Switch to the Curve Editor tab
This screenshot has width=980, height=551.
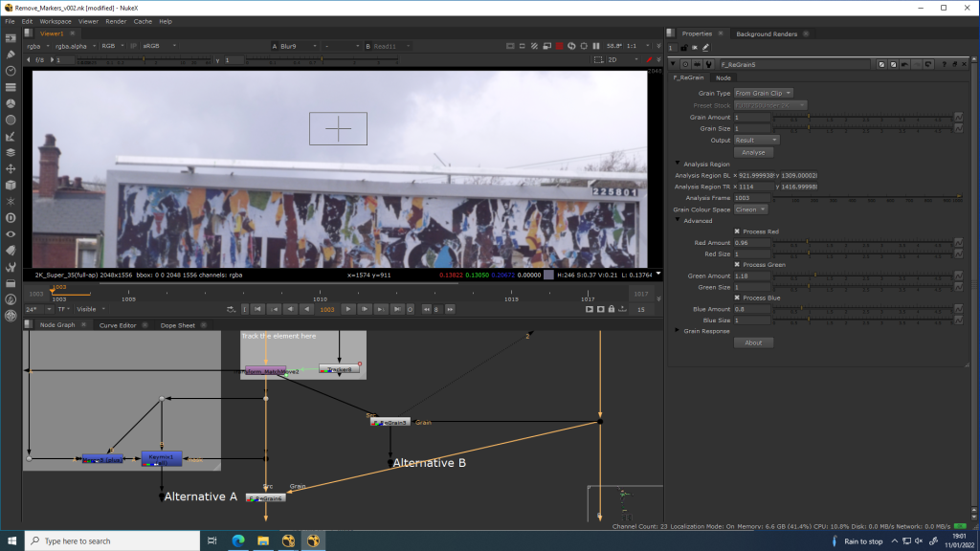point(118,325)
